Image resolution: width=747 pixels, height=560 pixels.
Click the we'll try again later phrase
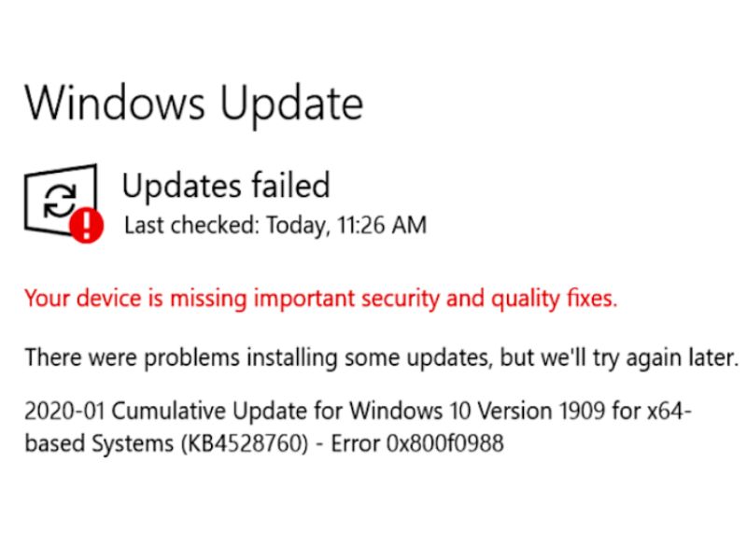click(619, 358)
